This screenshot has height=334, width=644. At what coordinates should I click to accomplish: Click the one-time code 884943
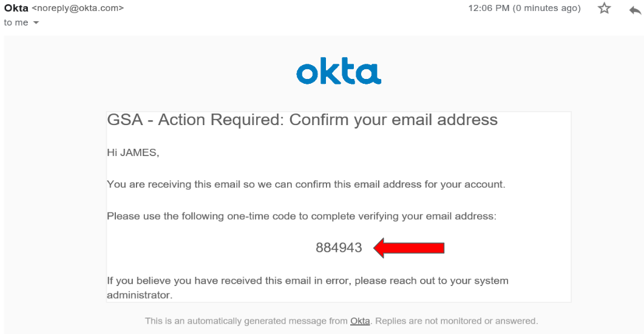339,248
